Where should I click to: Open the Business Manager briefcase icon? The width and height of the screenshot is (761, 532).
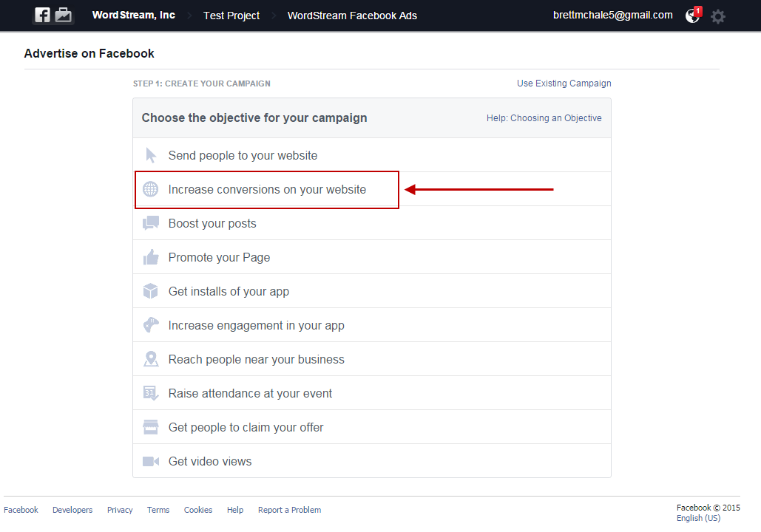point(63,15)
